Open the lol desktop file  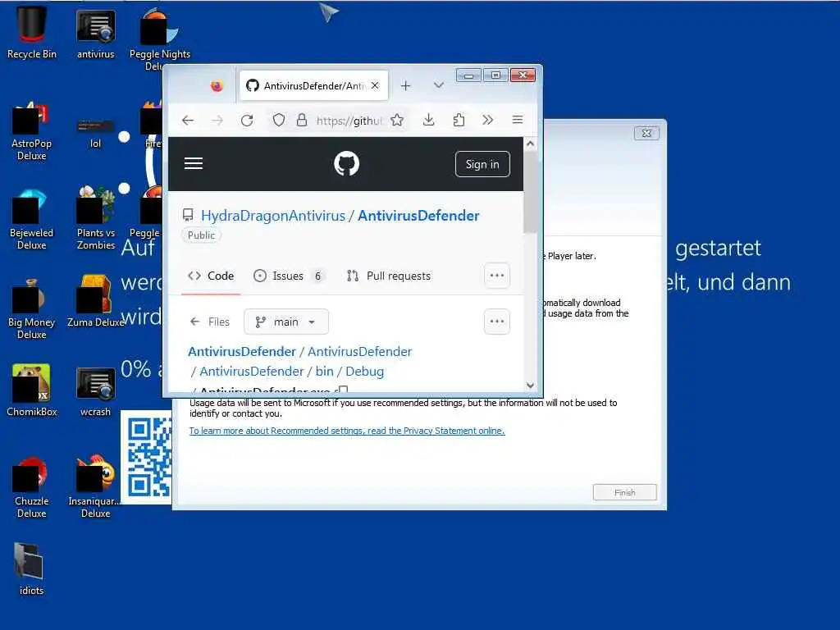(x=95, y=134)
